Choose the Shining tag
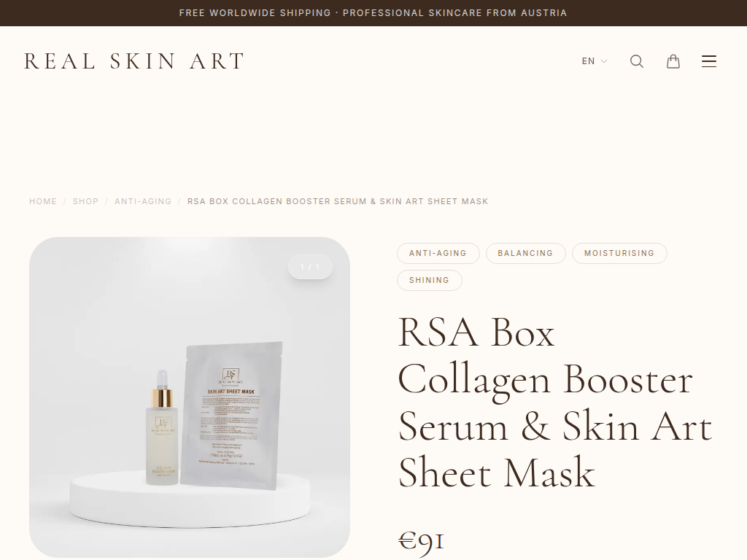Screen dimensions: 747x560 coord(429,281)
